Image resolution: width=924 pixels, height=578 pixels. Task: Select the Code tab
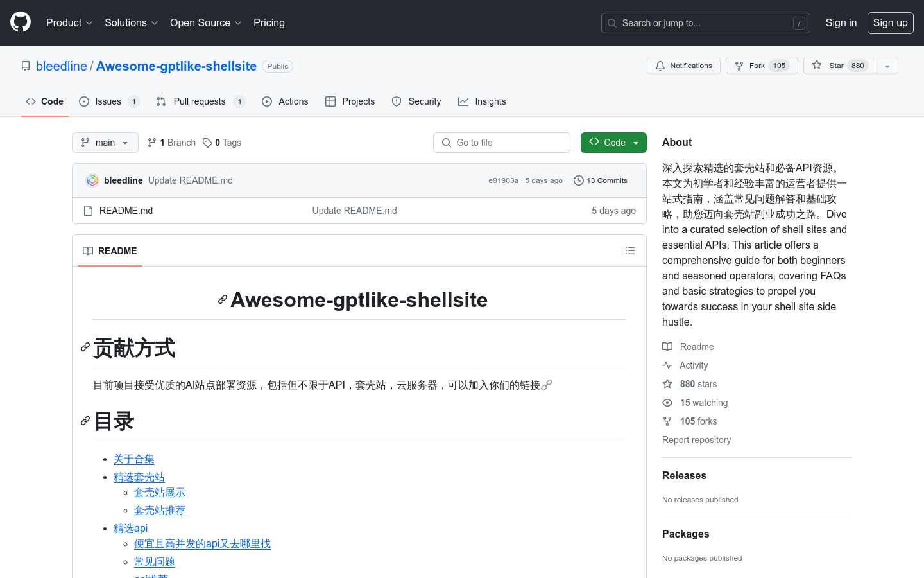(x=44, y=101)
